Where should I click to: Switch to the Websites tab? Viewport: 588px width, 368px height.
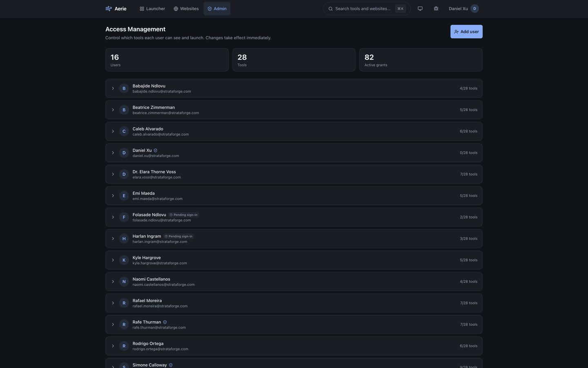coord(186,9)
